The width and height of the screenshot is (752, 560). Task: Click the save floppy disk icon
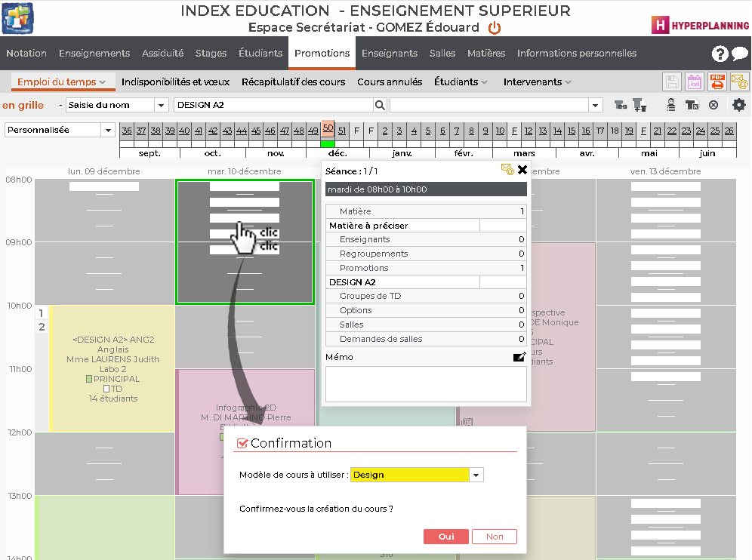coord(672,82)
